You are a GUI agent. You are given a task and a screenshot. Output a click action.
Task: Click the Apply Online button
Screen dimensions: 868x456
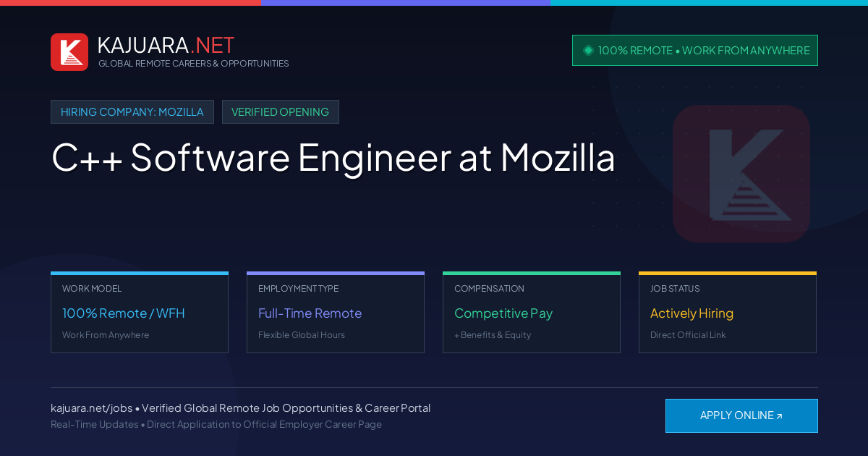741,415
